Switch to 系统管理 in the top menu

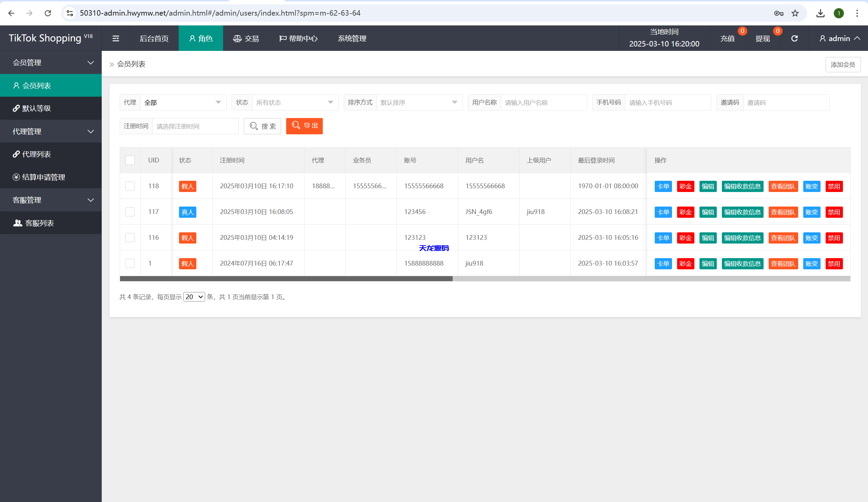click(x=352, y=38)
